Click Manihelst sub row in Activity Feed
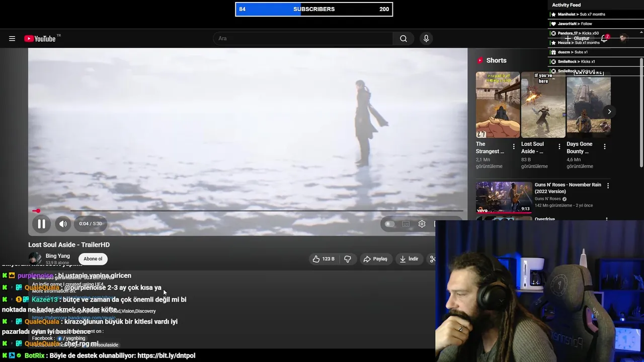The width and height of the screenshot is (644, 362). coord(596,14)
